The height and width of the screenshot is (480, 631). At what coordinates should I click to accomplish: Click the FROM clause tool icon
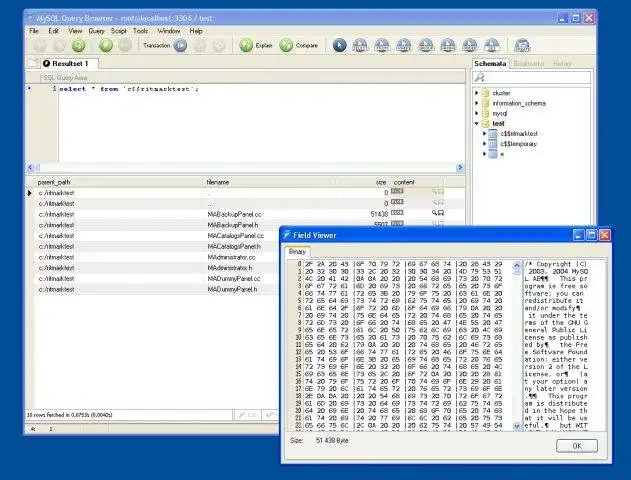point(382,45)
